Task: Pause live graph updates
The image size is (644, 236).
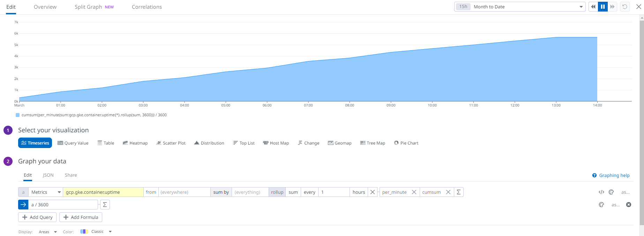Action: (x=603, y=7)
